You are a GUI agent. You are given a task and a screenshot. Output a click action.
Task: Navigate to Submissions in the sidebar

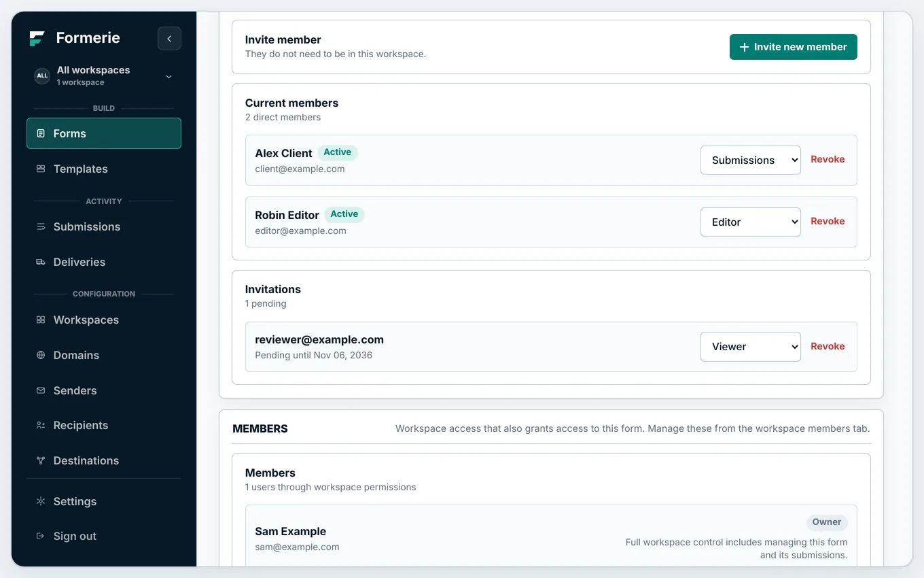coord(104,226)
